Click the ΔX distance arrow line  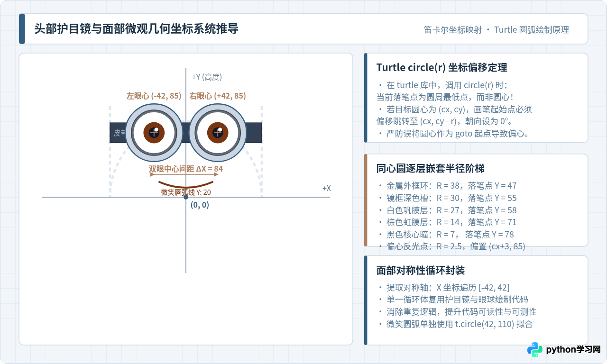coord(185,174)
